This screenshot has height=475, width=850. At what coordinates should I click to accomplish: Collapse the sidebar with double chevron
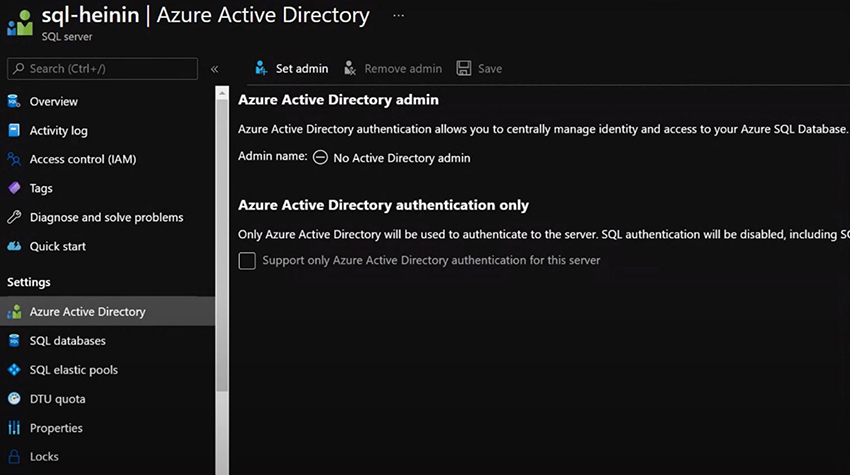point(214,69)
